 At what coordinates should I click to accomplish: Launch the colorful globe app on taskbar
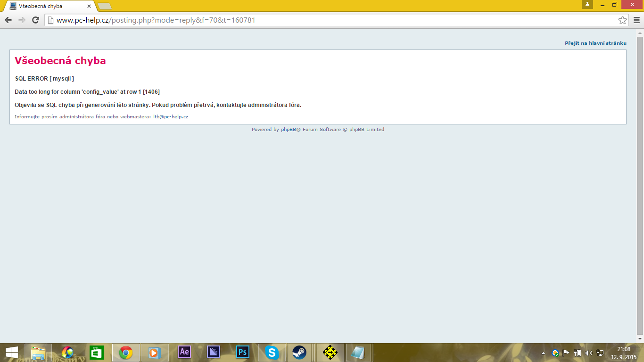click(x=67, y=353)
